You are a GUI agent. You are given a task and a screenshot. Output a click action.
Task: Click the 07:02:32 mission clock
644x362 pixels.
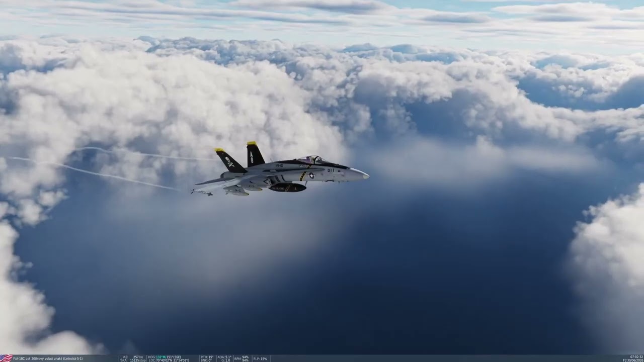[636, 357]
